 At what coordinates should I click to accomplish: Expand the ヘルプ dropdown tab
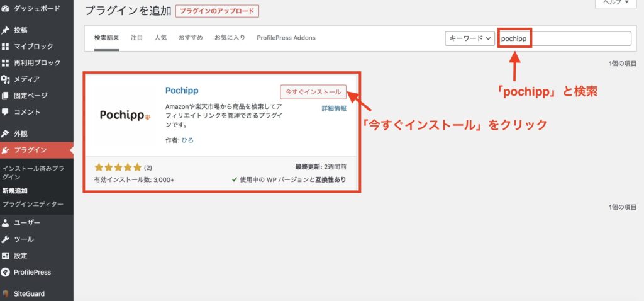(616, 3)
